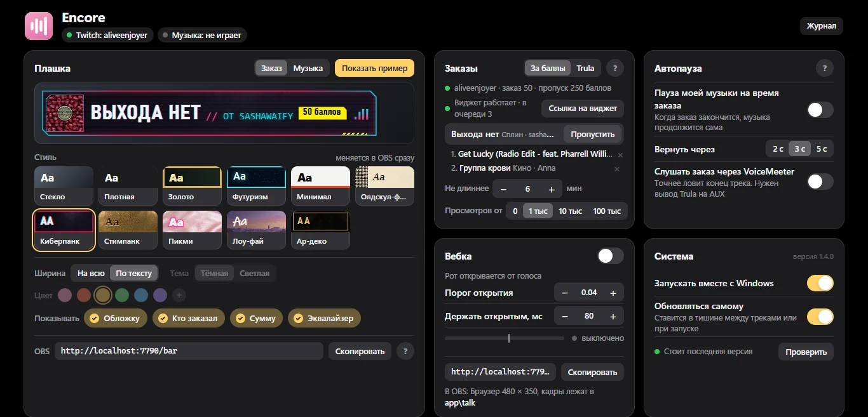Image resolution: width=868 pixels, height=417 pixels.
Task: Toggle the Вебка switch
Action: point(611,256)
